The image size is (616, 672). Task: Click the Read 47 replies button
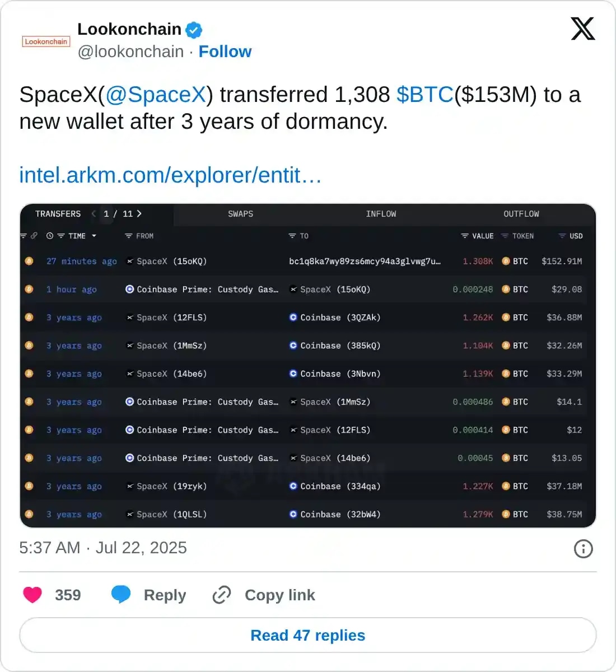coord(308,635)
